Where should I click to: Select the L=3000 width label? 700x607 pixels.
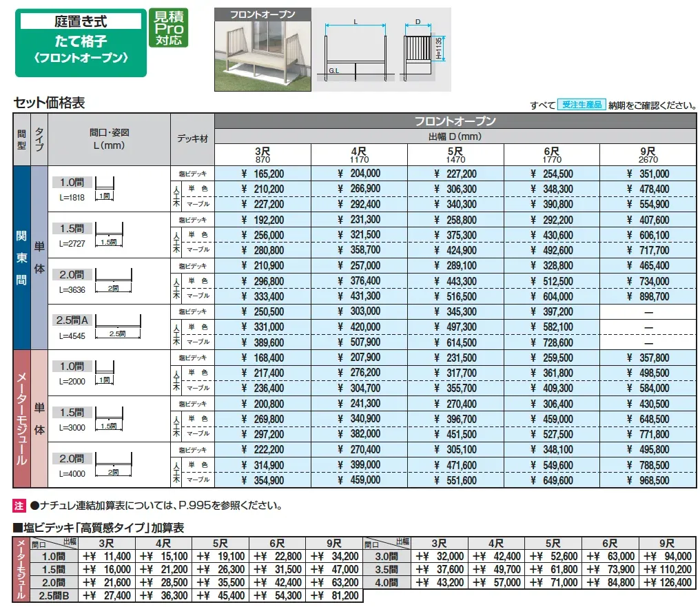[72, 428]
